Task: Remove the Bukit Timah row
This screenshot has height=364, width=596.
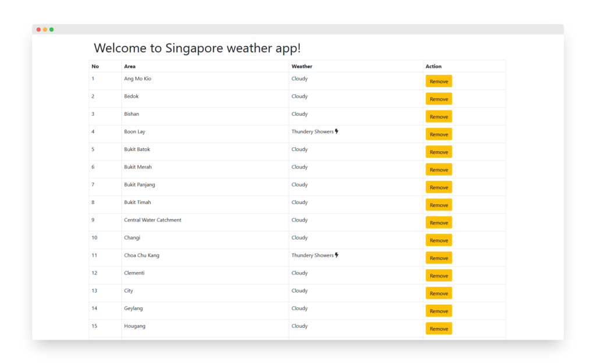Action: (439, 205)
